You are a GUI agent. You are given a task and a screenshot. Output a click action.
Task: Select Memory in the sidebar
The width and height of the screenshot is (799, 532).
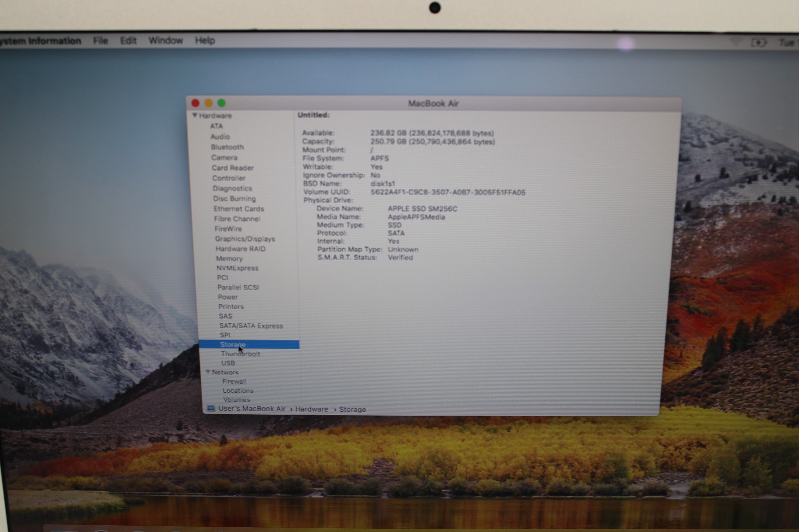(229, 259)
